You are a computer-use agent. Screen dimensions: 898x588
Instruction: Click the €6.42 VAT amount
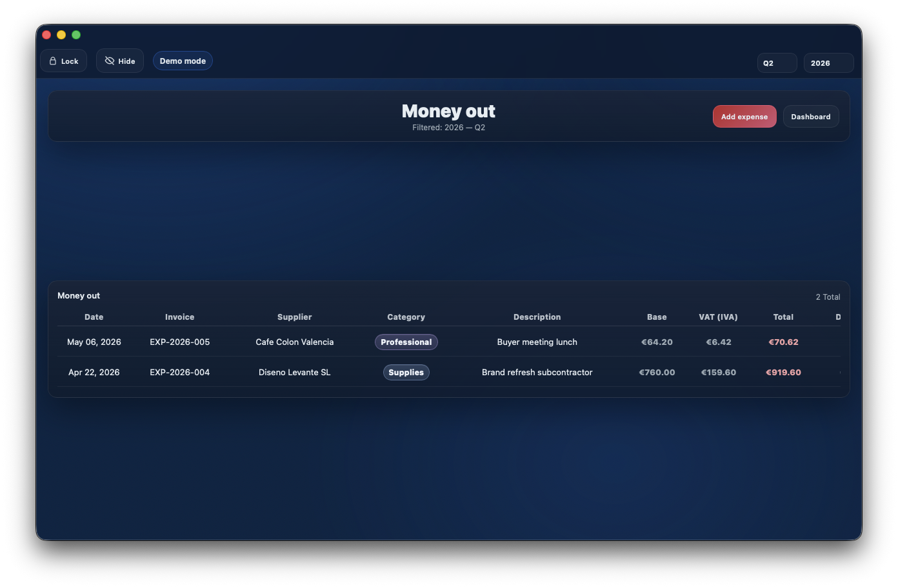coord(719,342)
